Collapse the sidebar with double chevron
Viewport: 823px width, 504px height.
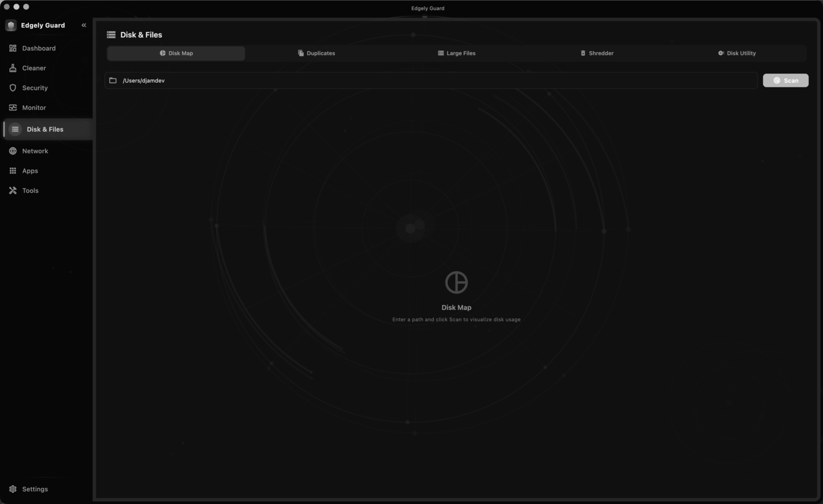[x=83, y=25]
